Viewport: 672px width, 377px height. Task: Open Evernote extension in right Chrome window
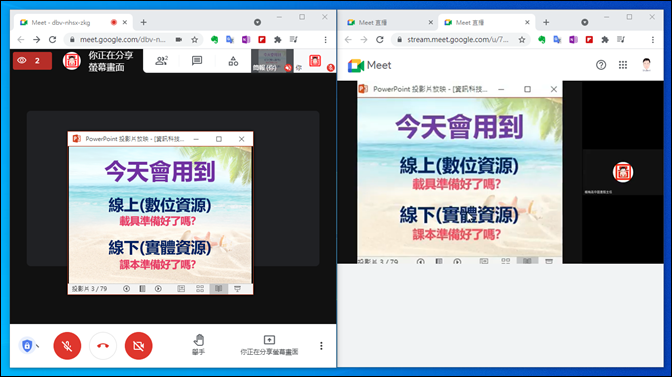tap(542, 39)
